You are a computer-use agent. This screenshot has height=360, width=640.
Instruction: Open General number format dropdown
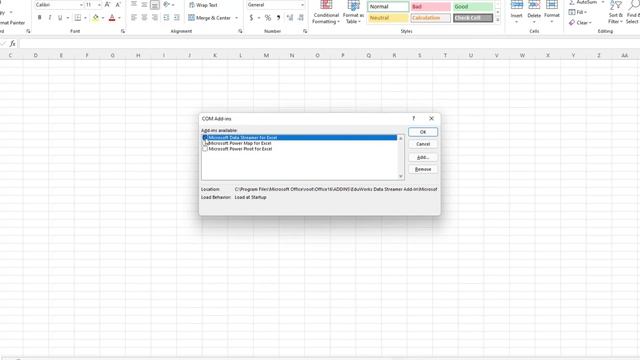302,5
